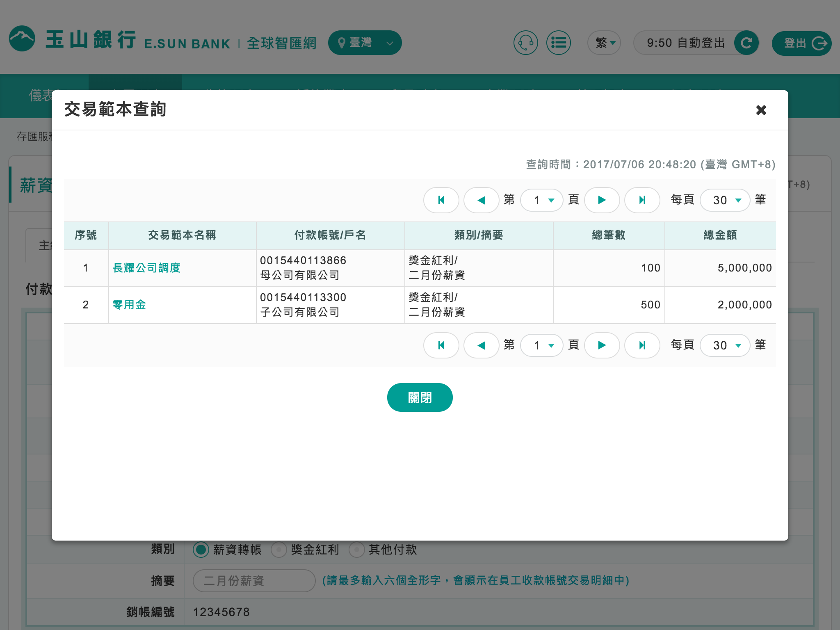
Task: Open the 繁 language dropdown
Action: pos(604,43)
